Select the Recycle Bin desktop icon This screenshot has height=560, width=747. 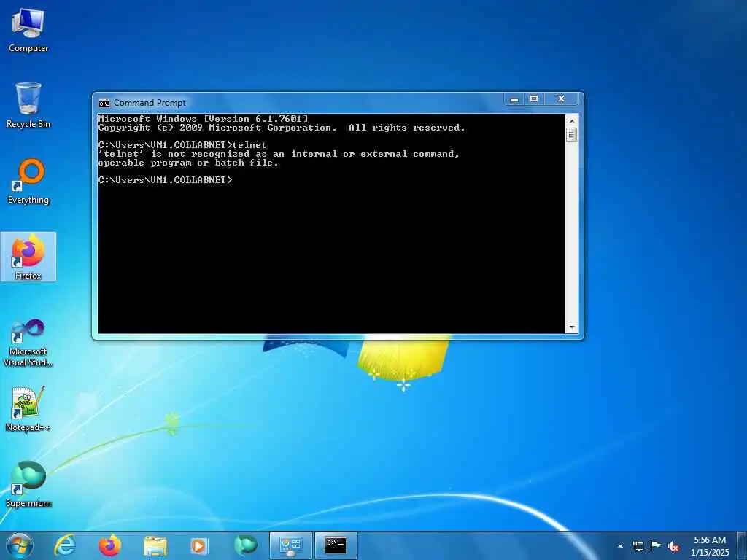28,106
